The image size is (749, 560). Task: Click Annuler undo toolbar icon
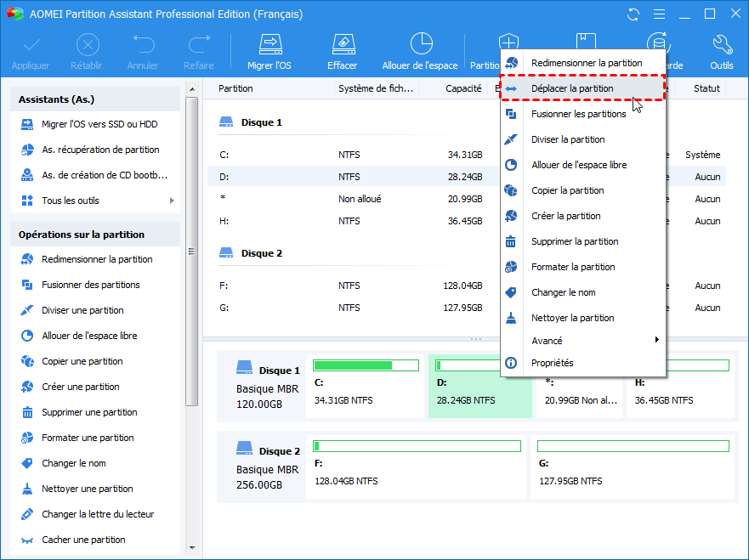[143, 52]
